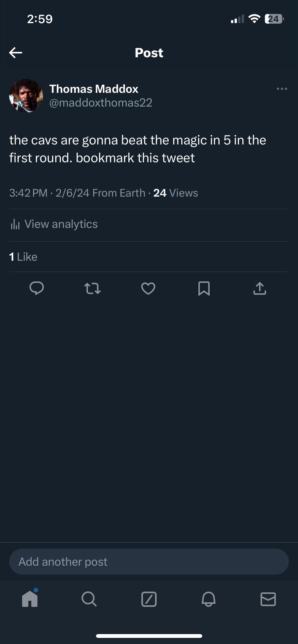The width and height of the screenshot is (298, 644).
Task: Open the three-dot more options menu
Action: [282, 89]
